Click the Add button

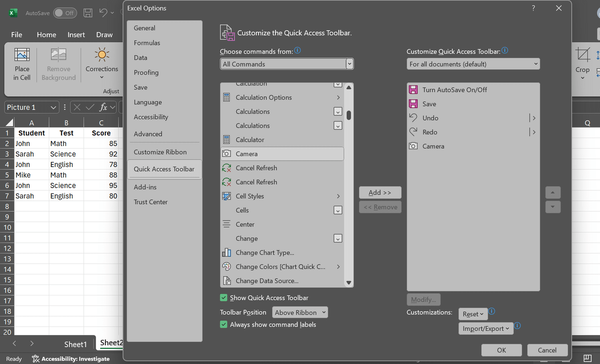click(x=380, y=192)
